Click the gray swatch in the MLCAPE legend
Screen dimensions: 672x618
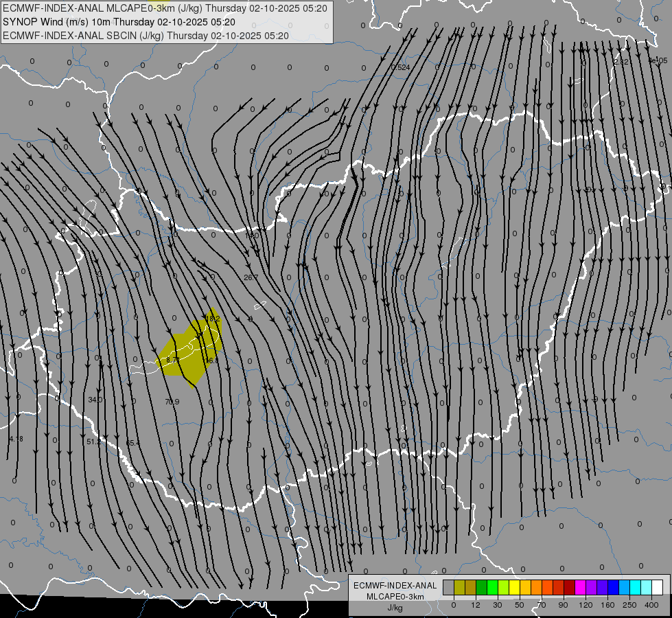449,588
